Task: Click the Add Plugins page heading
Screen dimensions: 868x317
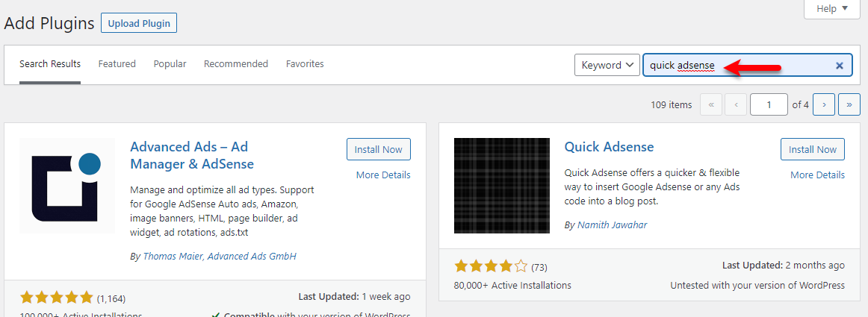Action: pyautogui.click(x=49, y=23)
